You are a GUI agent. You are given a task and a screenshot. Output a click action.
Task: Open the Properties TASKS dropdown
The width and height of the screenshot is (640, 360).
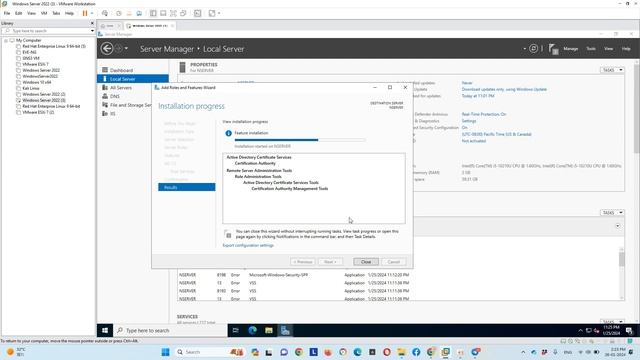[x=612, y=70]
